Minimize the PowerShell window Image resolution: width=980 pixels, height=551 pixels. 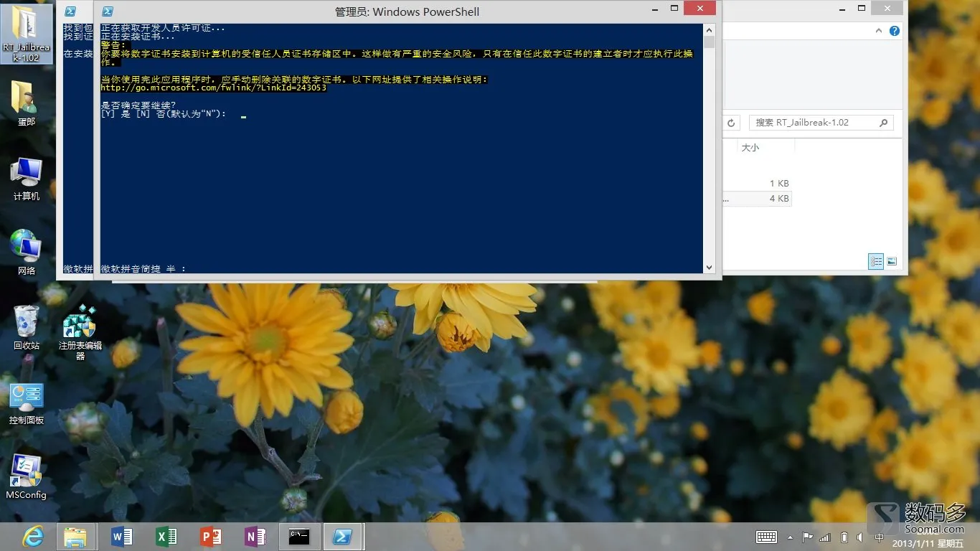tap(654, 9)
